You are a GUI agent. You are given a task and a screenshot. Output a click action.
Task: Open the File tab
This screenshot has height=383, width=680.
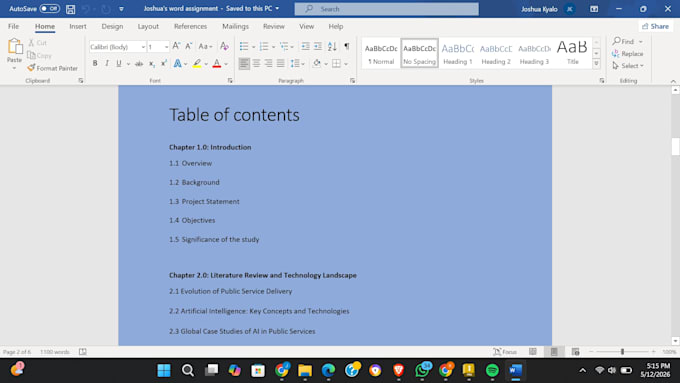13,26
